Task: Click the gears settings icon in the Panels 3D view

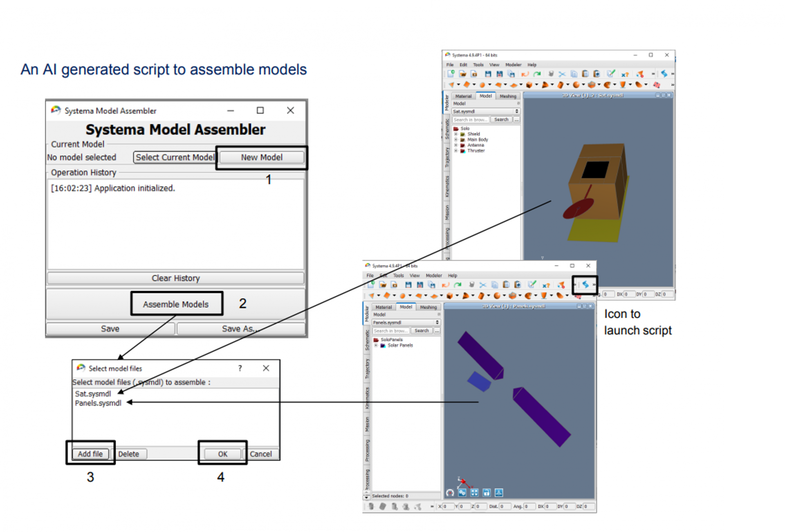Action: [462, 493]
